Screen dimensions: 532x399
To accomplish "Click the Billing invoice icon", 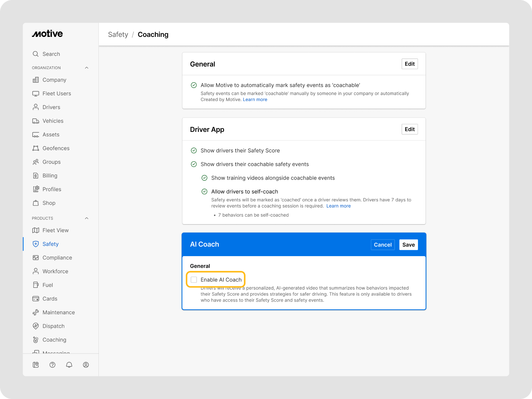I will [x=36, y=176].
